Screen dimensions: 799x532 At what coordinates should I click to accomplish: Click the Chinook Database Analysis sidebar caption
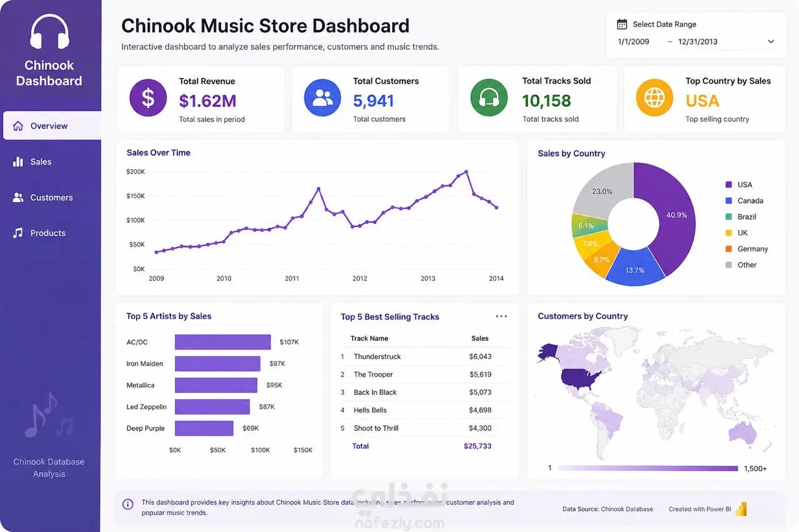tap(49, 468)
